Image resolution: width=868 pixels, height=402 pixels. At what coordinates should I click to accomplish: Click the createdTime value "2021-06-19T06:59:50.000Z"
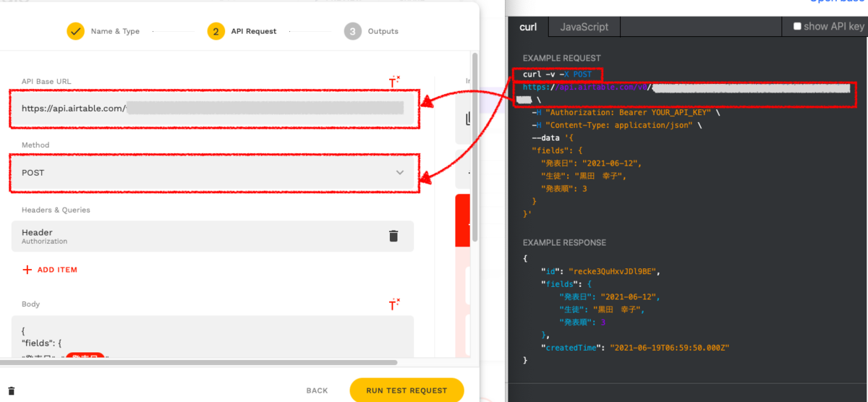click(x=669, y=348)
